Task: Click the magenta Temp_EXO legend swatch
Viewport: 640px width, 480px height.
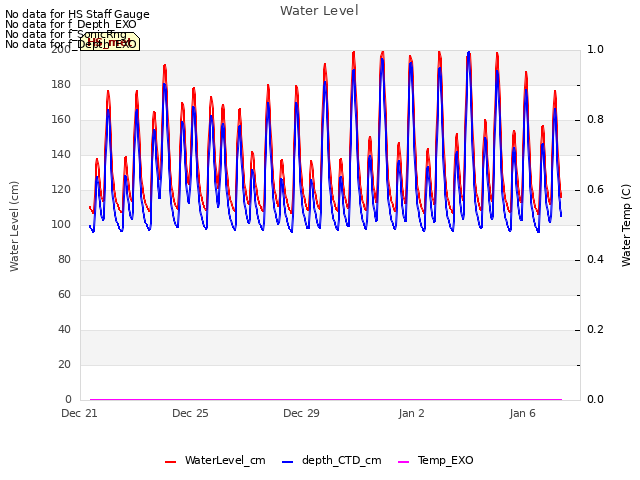Action: pyautogui.click(x=403, y=462)
